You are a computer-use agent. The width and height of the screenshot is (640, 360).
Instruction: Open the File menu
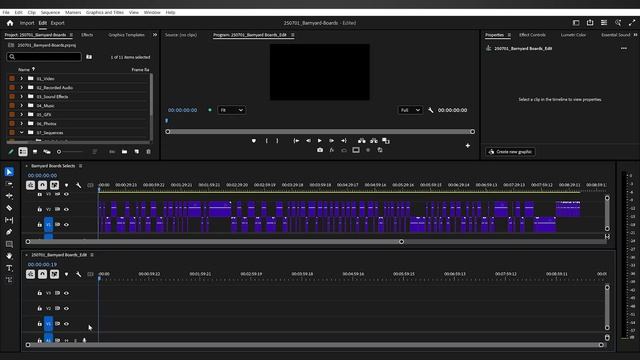[6, 13]
